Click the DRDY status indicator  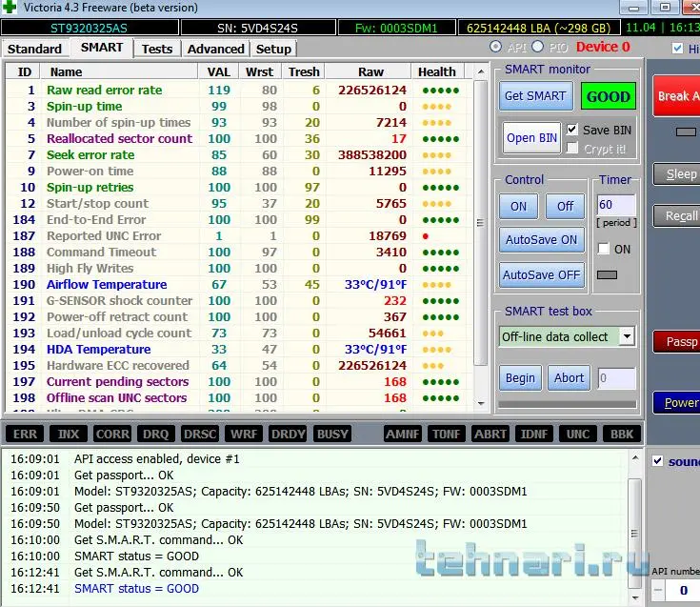pyautogui.click(x=288, y=435)
